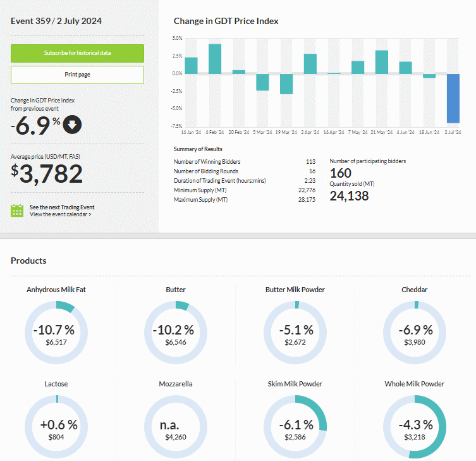476x461 pixels.
Task: Click the Lactose product heading
Action: [56, 384]
